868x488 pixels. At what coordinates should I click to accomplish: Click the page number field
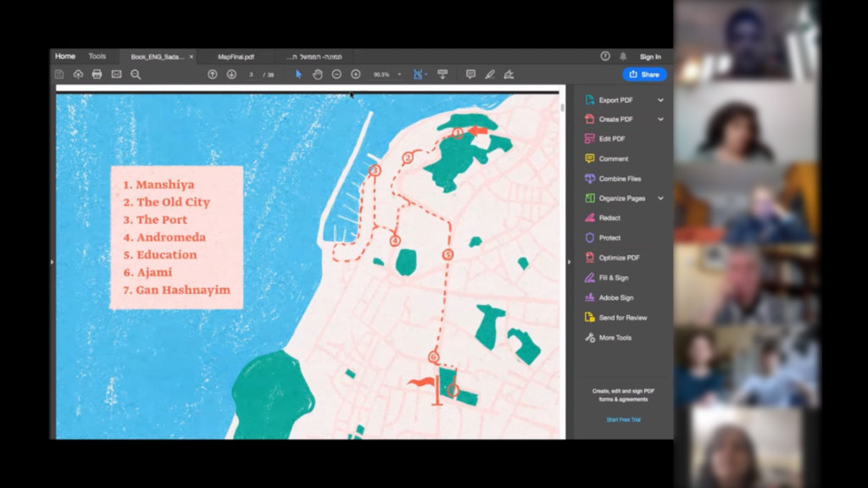(251, 75)
